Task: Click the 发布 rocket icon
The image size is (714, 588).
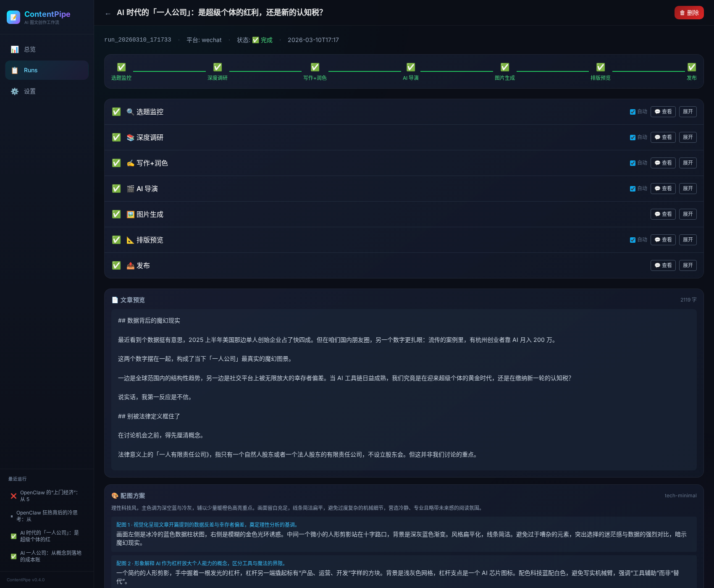Action: click(130, 265)
